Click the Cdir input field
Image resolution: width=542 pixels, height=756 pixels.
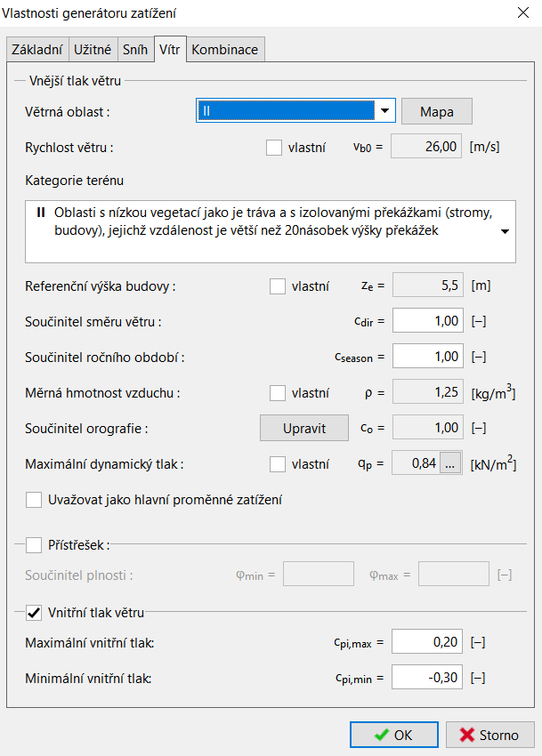tap(427, 320)
